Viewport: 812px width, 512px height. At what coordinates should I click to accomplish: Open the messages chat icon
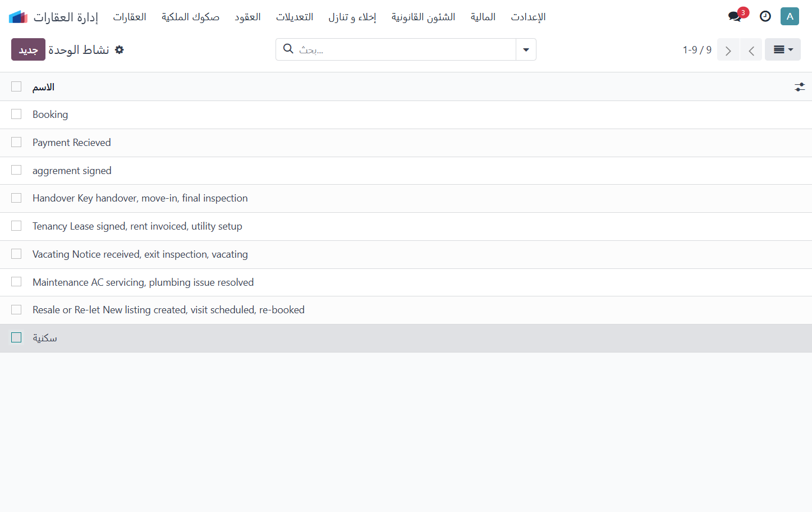coord(735,16)
